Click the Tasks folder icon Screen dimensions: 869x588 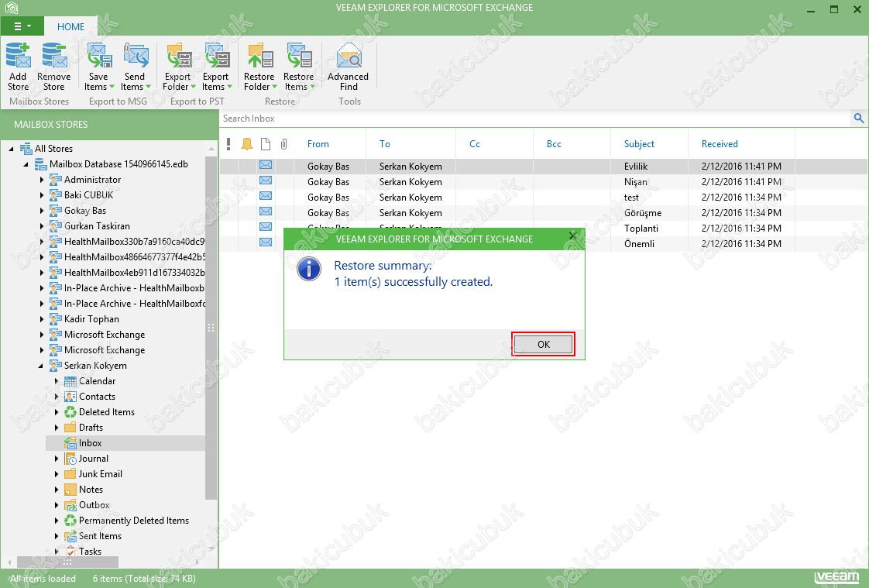click(x=70, y=552)
